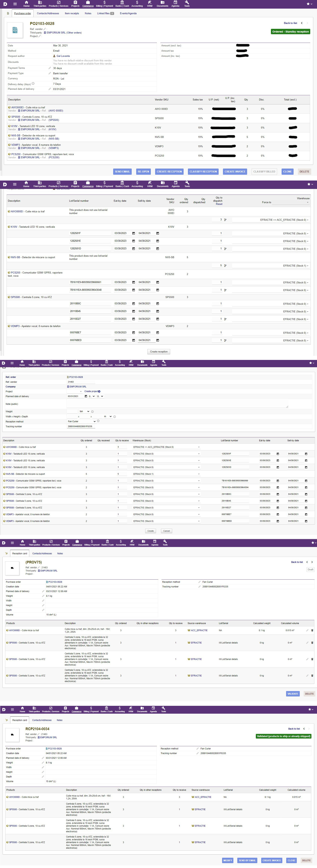Open the Events/Agenda tab
The height and width of the screenshot is (868, 317).
[x=128, y=13]
